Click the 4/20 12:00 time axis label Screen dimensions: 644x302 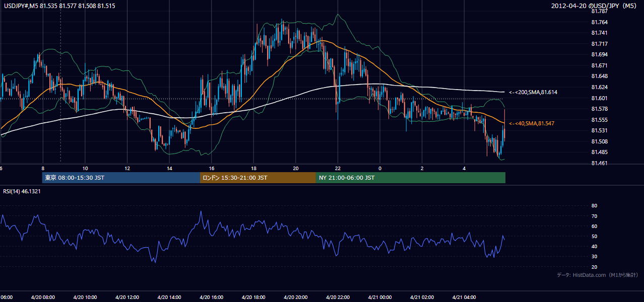127,297
